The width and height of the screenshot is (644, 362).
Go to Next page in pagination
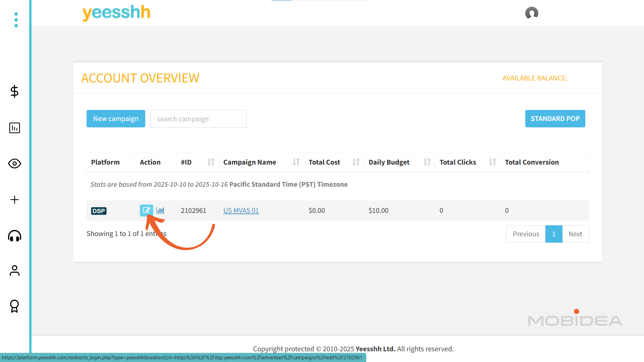pos(575,234)
